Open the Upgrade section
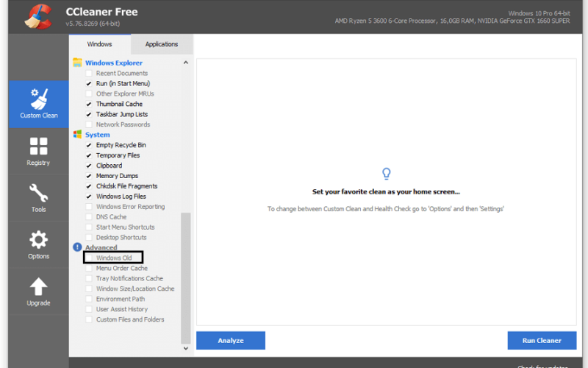This screenshot has height=368, width=588. 39,291
